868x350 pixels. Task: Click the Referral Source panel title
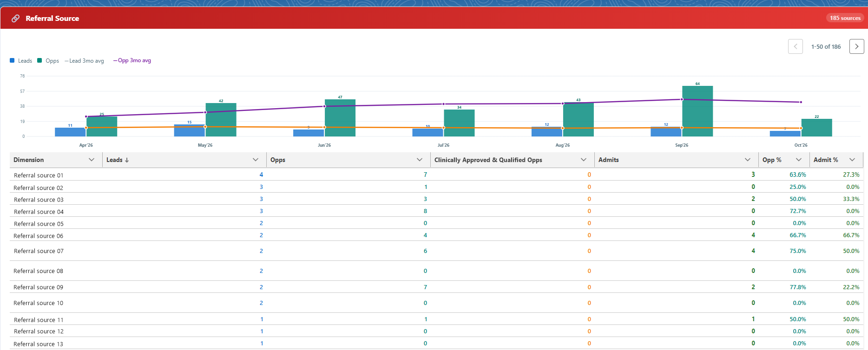[53, 19]
